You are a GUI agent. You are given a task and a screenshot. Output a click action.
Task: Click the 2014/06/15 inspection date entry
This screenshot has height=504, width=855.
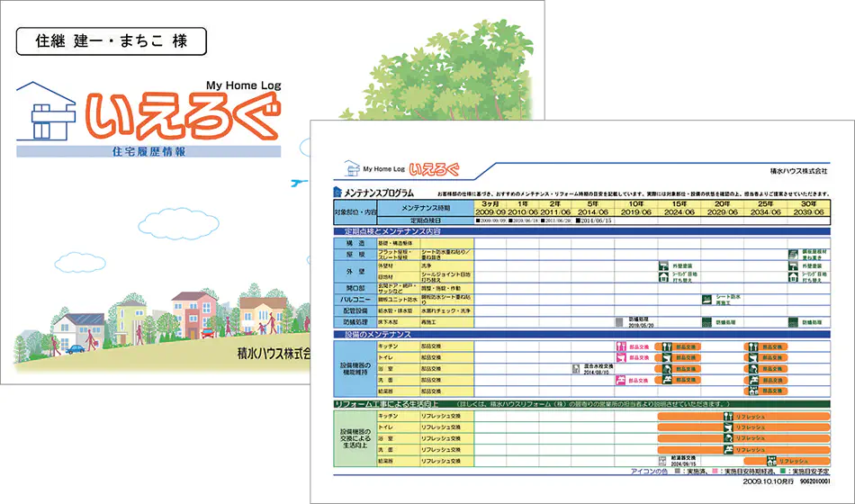[x=594, y=220]
